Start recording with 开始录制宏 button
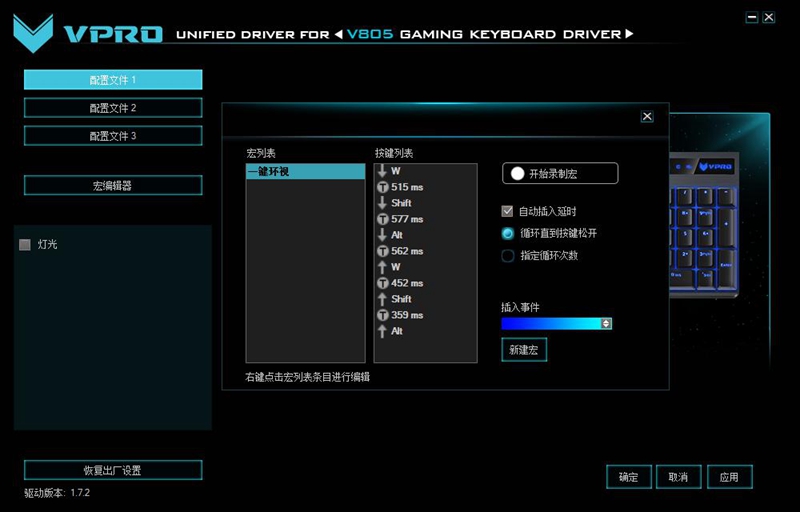This screenshot has height=512, width=800. click(x=560, y=174)
